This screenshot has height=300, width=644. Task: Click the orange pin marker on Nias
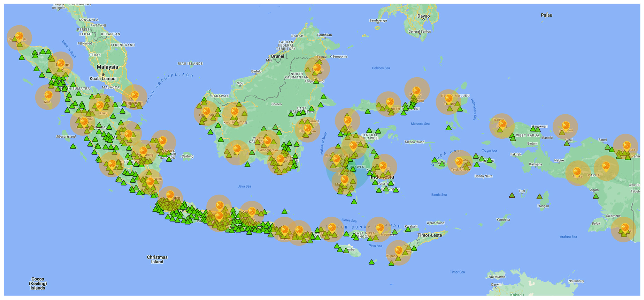tap(48, 95)
